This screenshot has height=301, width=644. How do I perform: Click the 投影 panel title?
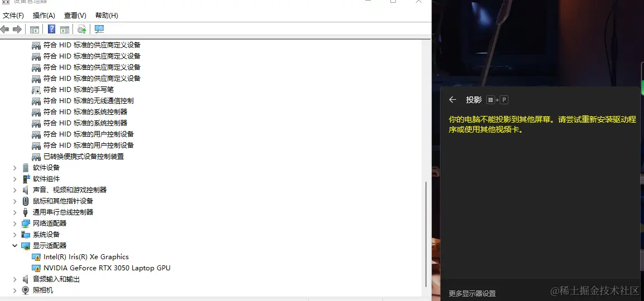click(x=474, y=100)
